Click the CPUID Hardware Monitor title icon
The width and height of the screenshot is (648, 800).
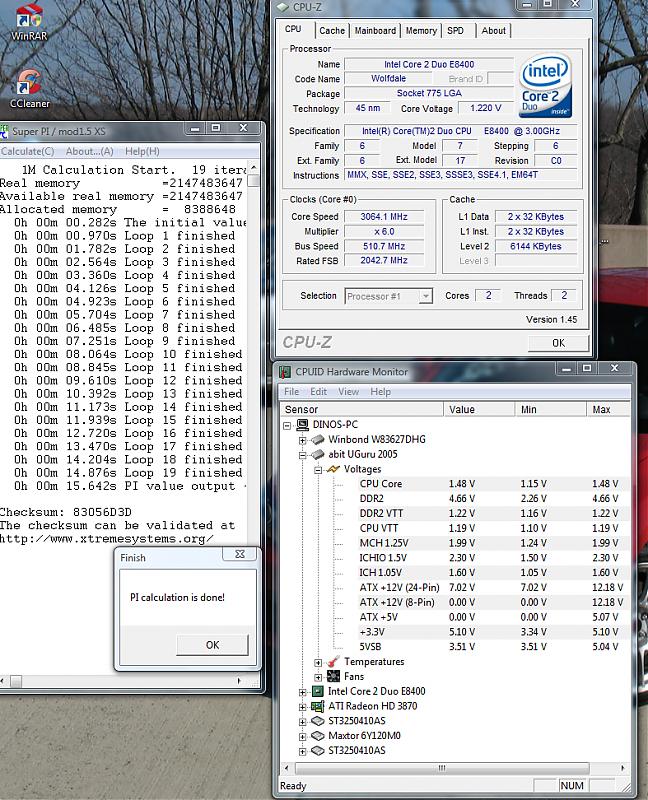click(x=285, y=372)
